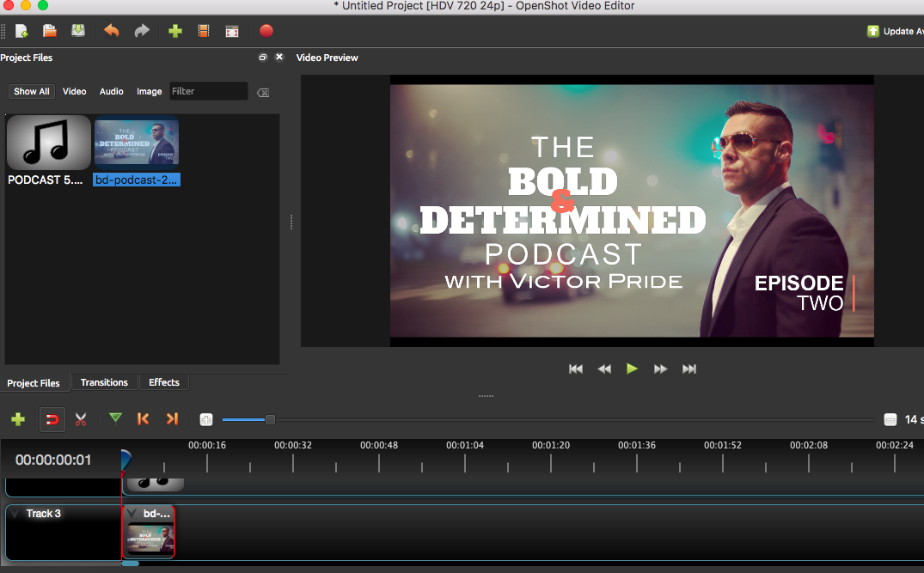The image size is (924, 573).
Task: Toggle the magnet snapping tool
Action: tap(52, 419)
